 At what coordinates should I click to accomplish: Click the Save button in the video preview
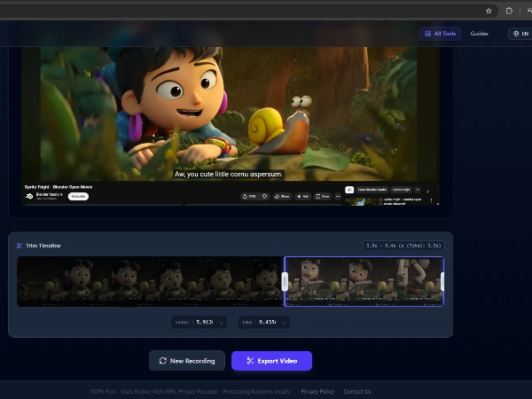pyautogui.click(x=323, y=197)
